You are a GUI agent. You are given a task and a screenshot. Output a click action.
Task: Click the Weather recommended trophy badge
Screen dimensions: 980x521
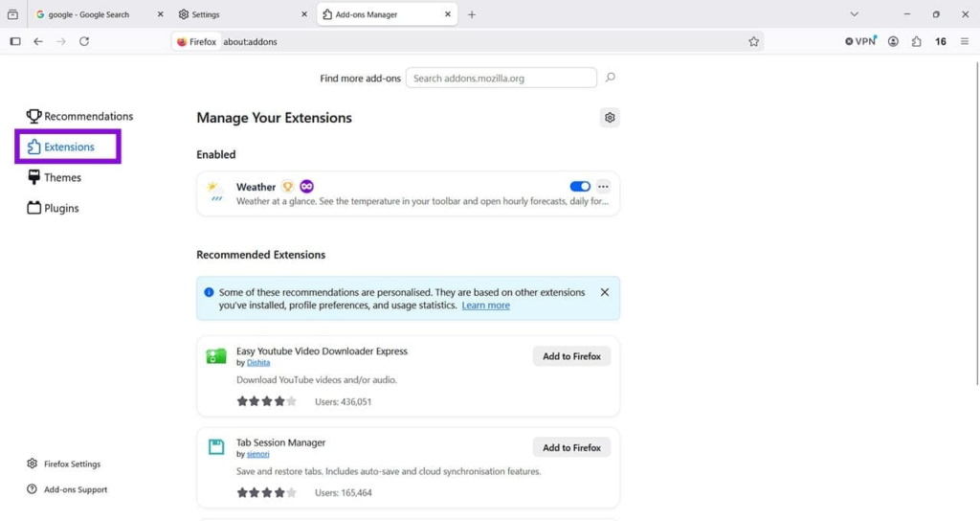[287, 187]
